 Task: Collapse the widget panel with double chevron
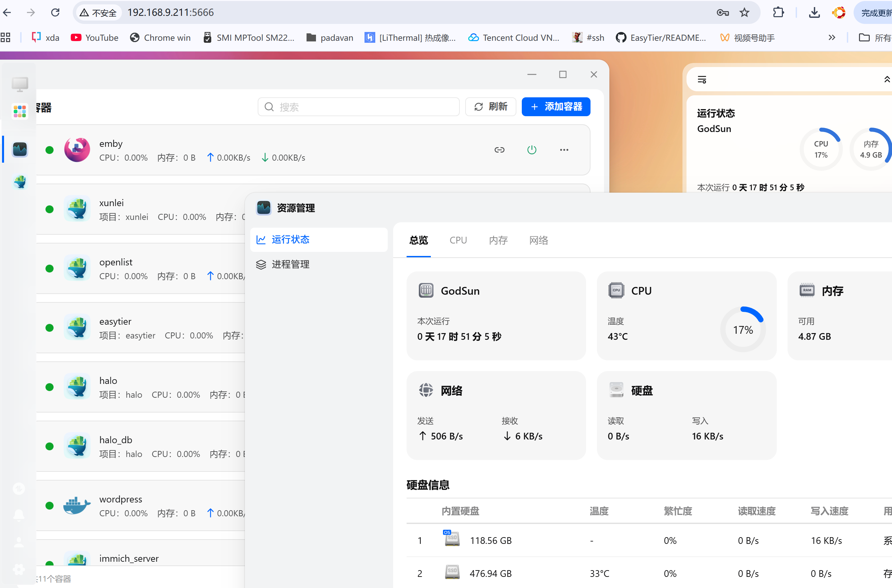tap(887, 79)
